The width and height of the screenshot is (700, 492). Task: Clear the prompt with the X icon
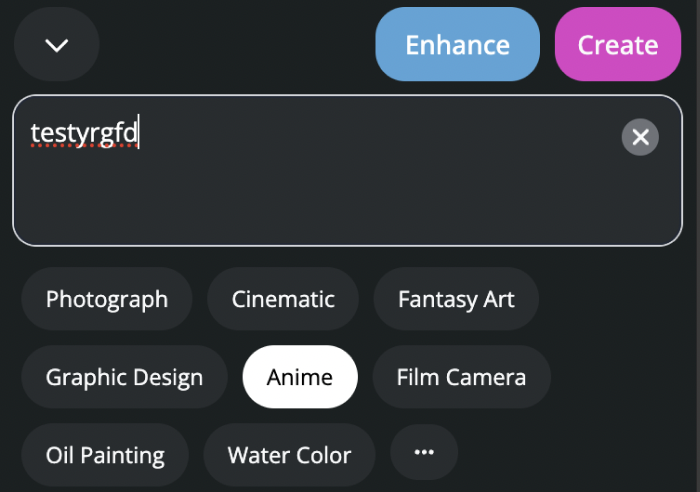coord(640,137)
